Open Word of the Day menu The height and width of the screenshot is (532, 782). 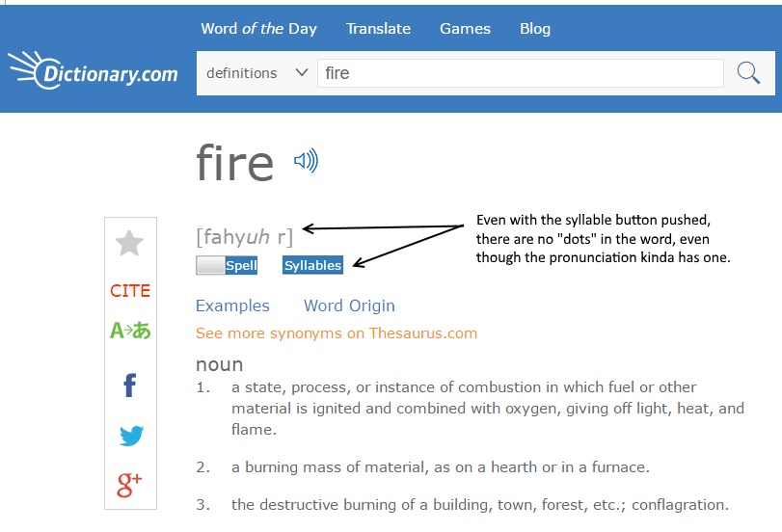pos(258,29)
